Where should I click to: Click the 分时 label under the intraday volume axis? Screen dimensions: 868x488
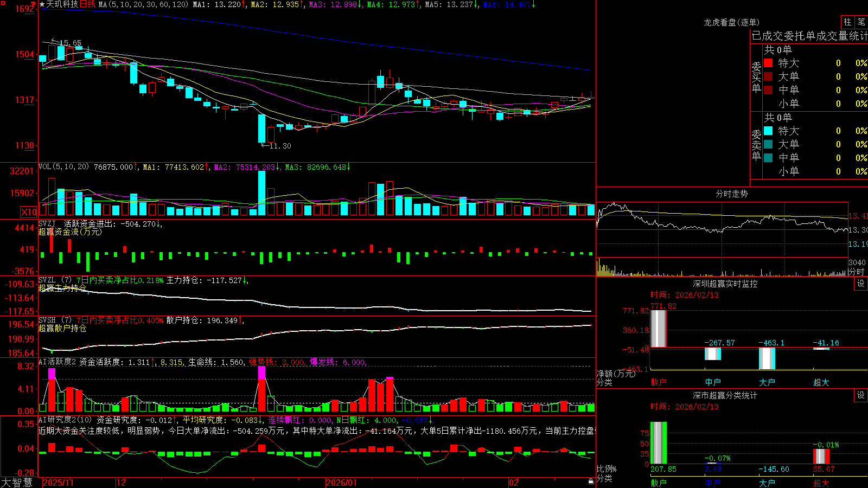(x=857, y=272)
